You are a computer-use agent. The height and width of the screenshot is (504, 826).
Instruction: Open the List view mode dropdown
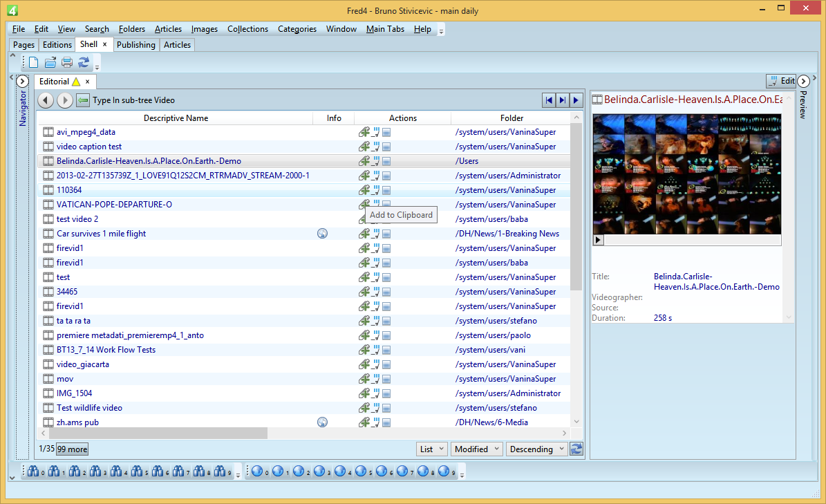click(432, 449)
